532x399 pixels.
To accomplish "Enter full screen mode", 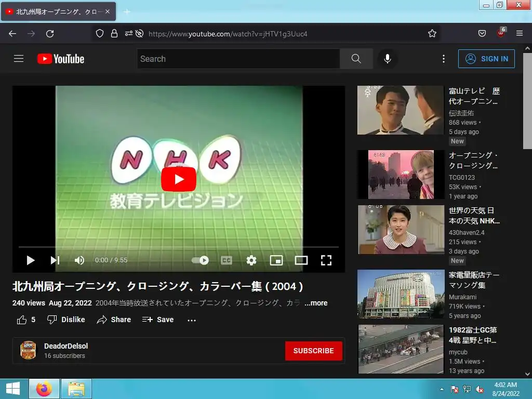I will (326, 260).
